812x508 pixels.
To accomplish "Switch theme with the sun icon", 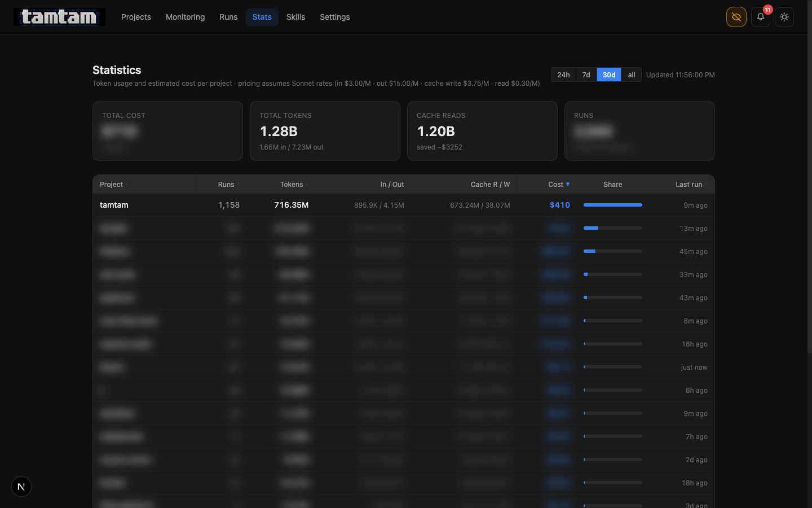I will pos(784,17).
